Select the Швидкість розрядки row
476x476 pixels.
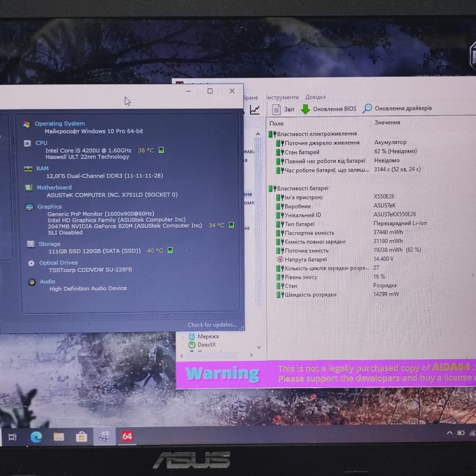pos(337,294)
